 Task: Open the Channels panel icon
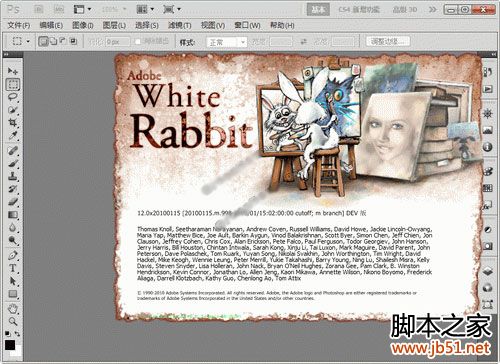click(487, 287)
